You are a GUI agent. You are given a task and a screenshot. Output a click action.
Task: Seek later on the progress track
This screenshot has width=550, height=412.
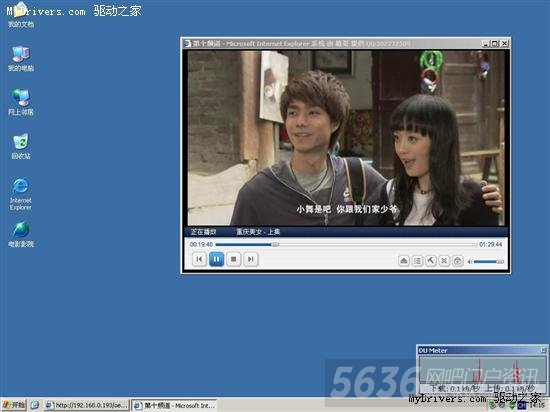(x=378, y=244)
